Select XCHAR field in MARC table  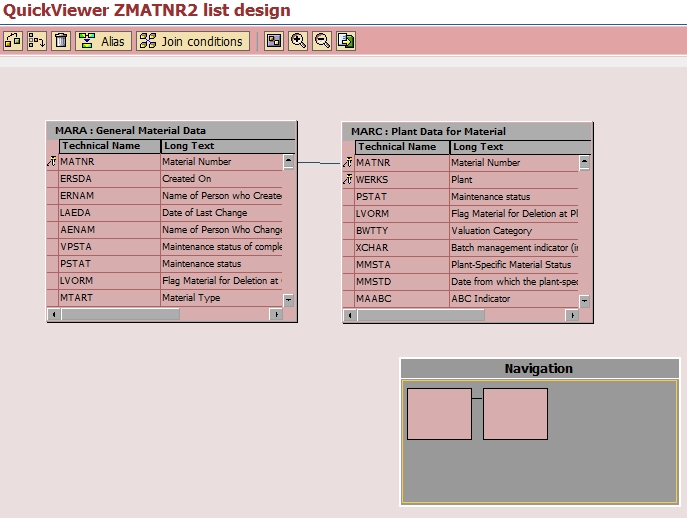(x=402, y=248)
